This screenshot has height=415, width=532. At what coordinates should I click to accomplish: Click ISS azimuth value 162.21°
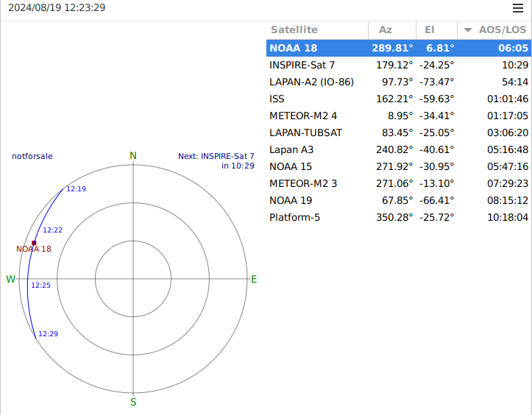point(394,99)
